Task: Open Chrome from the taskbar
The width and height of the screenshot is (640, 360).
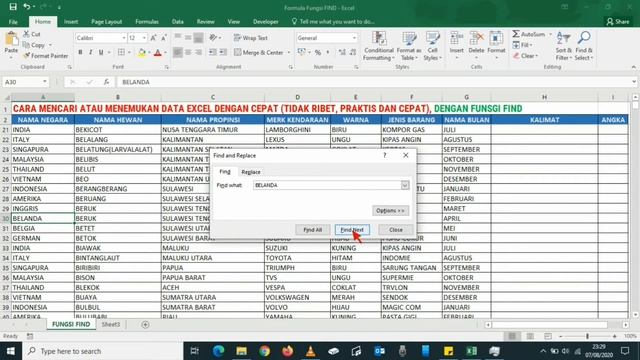Action: coord(264,351)
